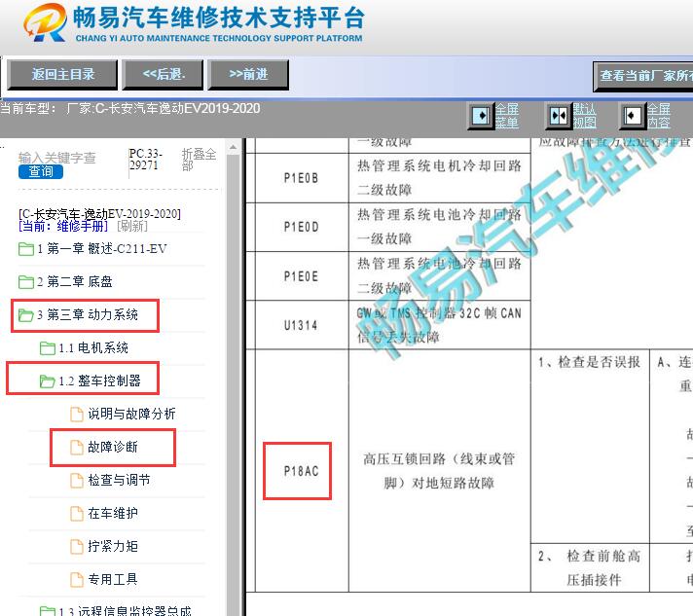This screenshot has height=616, width=693.
Task: Open 故障诊断 page
Action: point(113,448)
